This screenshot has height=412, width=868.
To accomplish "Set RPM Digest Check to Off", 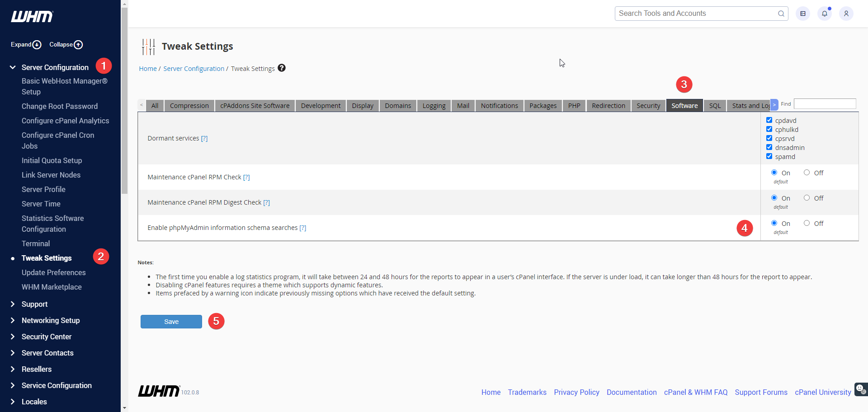I will [807, 198].
